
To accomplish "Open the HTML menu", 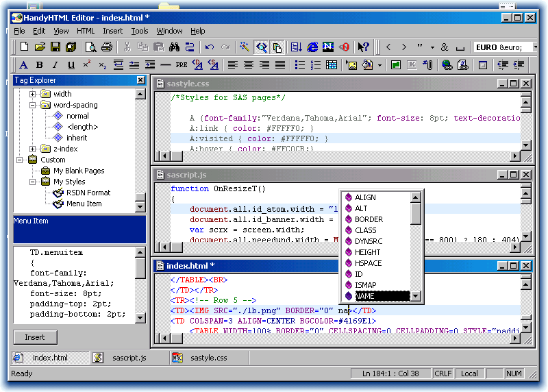I will [86, 31].
